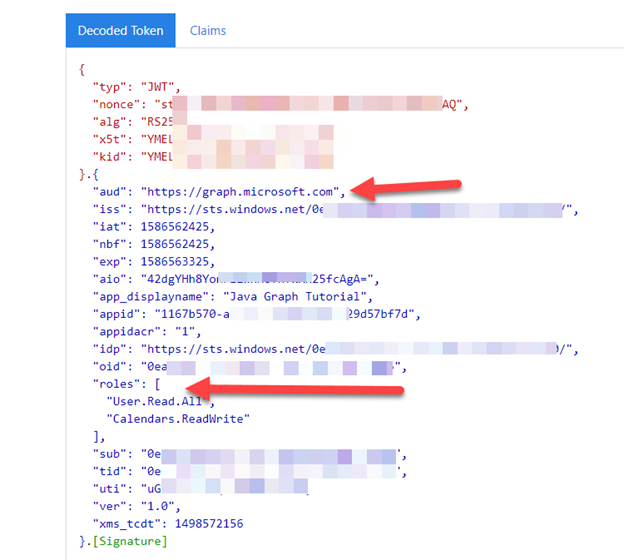Select the Decoded Token tab
Image resolution: width=624 pixels, height=560 pixels.
[x=121, y=31]
